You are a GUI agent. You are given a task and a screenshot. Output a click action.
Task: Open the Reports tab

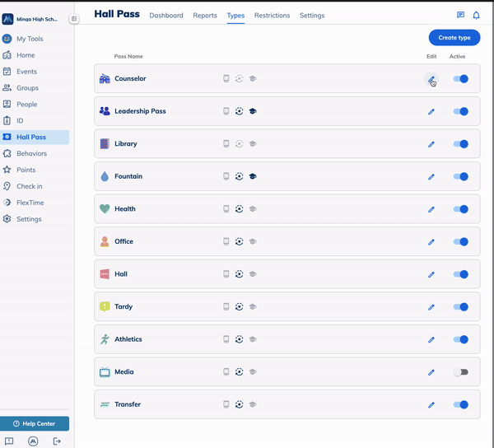205,16
